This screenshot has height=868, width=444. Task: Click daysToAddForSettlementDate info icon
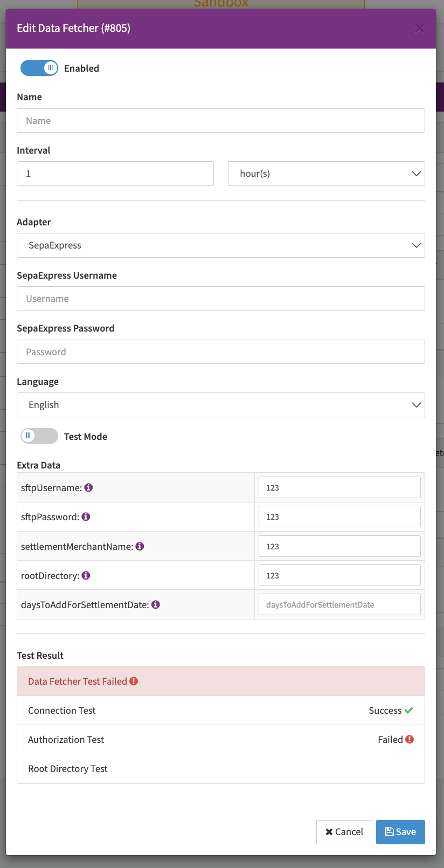coord(156,604)
